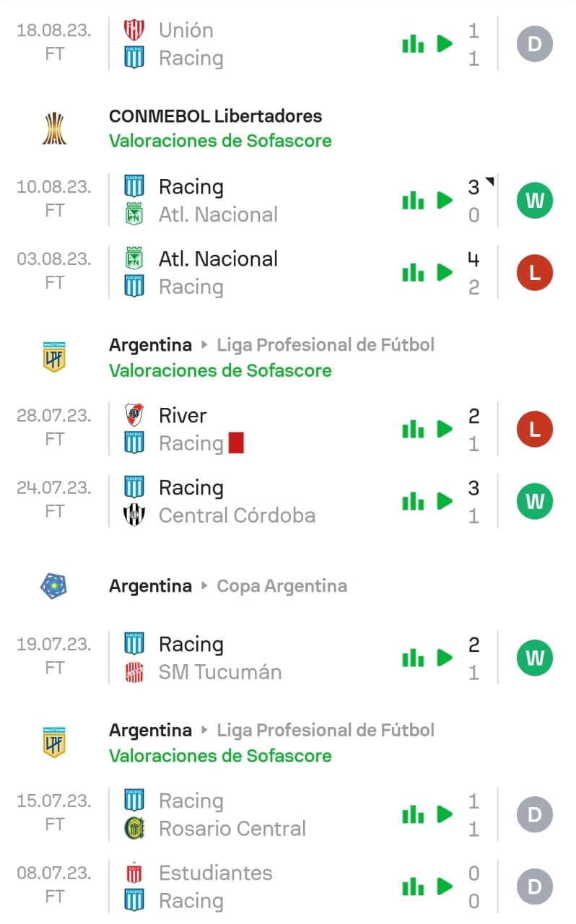Open Valoraciones de Sofascore under CONMEBOL Libertadores

[220, 141]
